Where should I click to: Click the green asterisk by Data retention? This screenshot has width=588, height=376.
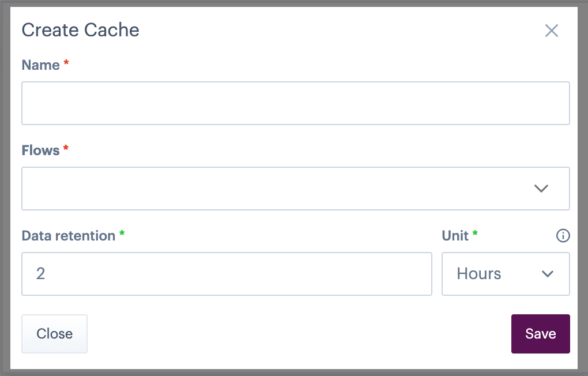(122, 234)
